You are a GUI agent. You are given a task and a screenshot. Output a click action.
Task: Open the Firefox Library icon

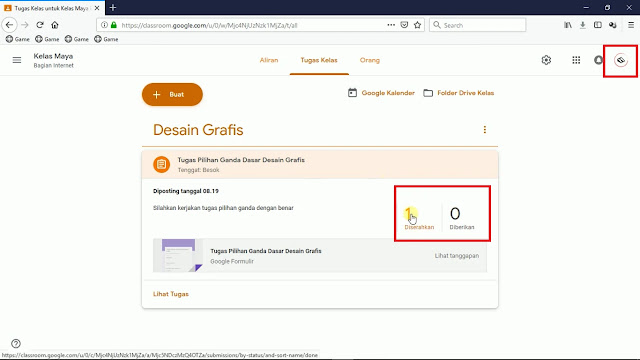(568, 25)
